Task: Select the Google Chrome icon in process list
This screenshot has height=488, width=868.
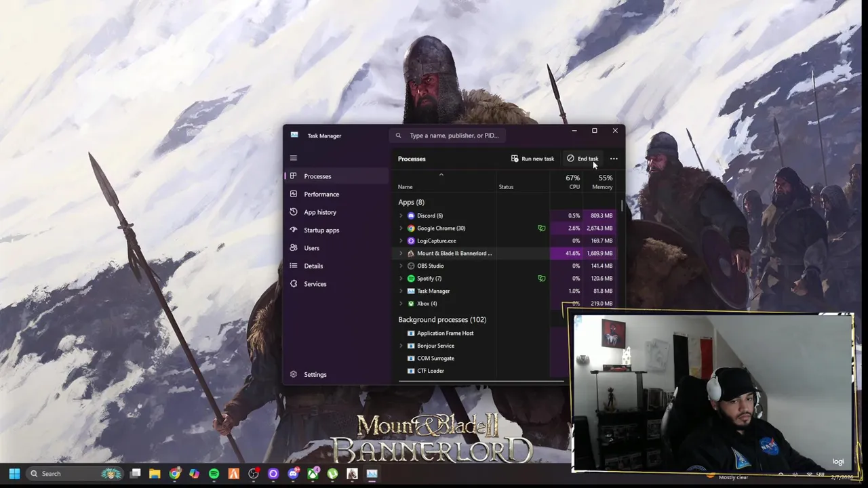Action: (x=411, y=228)
